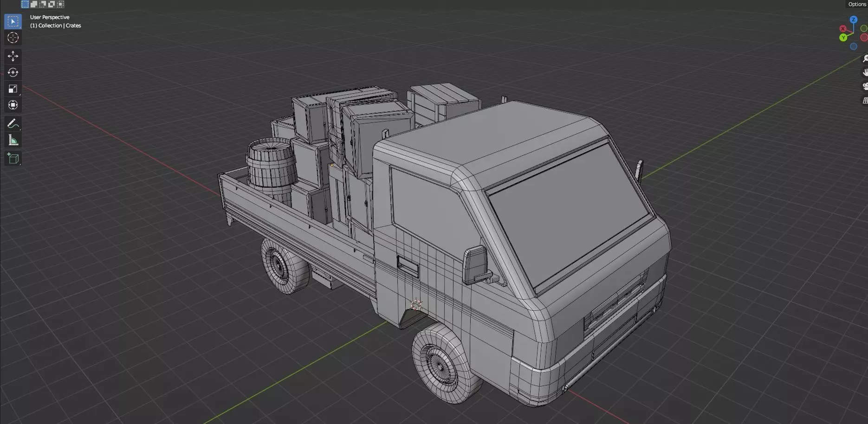Select the Measure ruler tool

tap(13, 140)
